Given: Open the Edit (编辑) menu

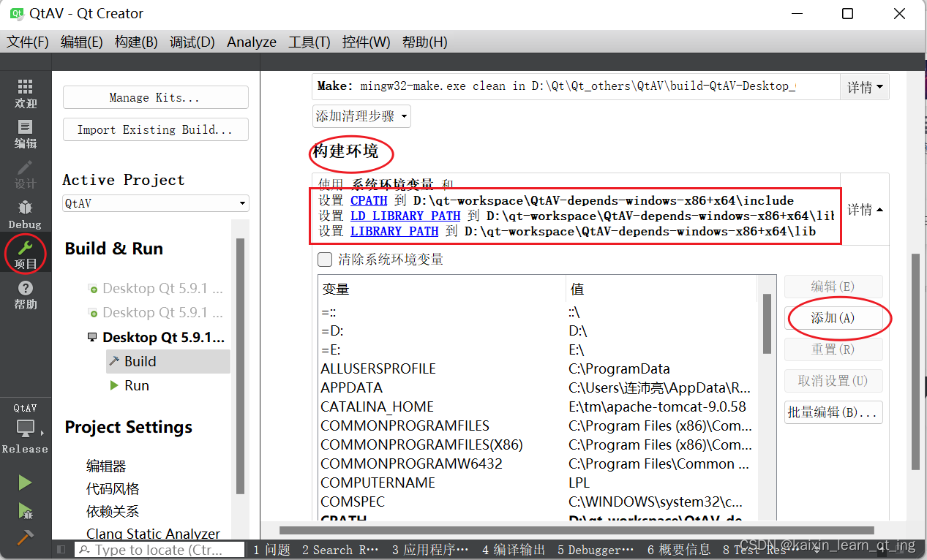Looking at the screenshot, I should pos(81,42).
